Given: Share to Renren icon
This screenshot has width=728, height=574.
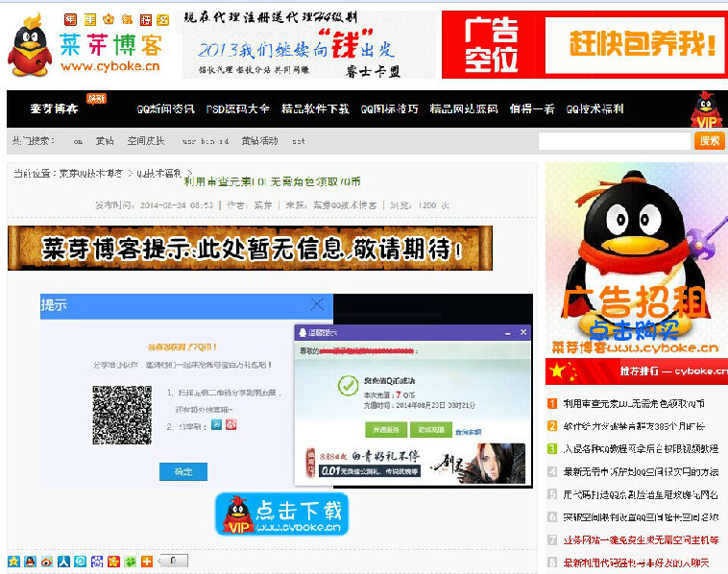Looking at the screenshot, I should point(64,562).
